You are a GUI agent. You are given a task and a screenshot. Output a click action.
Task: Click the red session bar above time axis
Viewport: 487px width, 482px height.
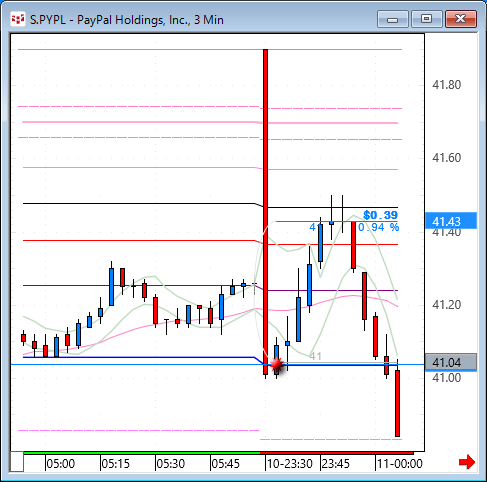[337, 453]
